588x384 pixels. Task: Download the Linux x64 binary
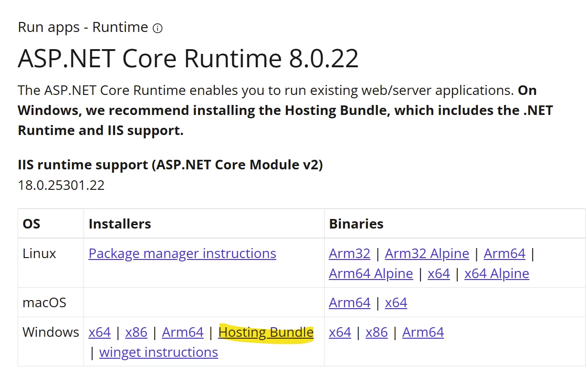[439, 273]
